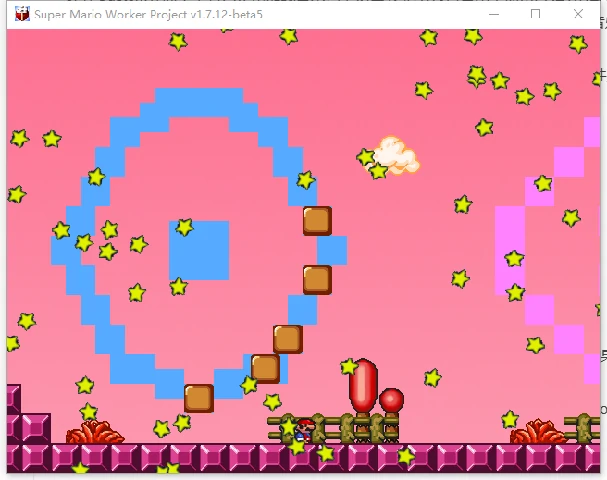The width and height of the screenshot is (607, 480).
Task: Close the Super Mario Worker Project window
Action: point(578,14)
